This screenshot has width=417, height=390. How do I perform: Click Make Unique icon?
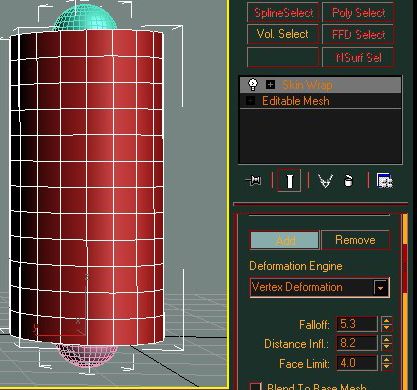[325, 181]
